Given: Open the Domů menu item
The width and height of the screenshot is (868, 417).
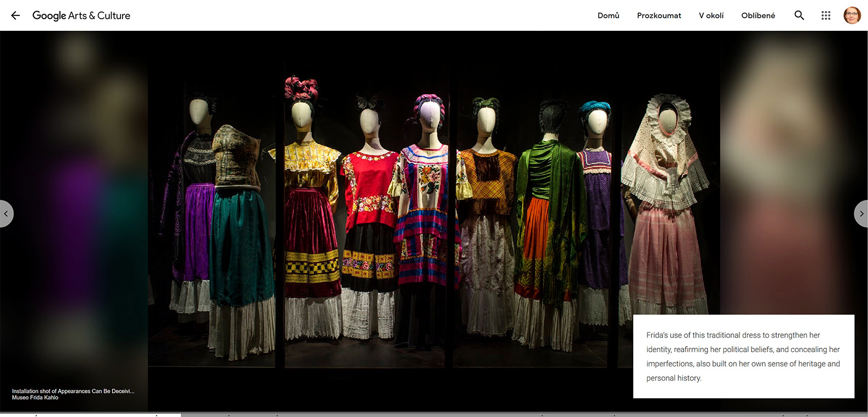Looking at the screenshot, I should tap(609, 15).
